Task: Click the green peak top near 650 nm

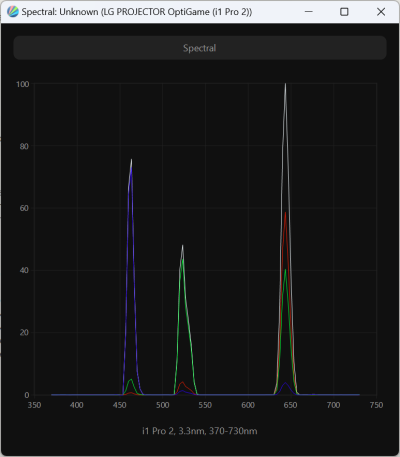Action: pyautogui.click(x=286, y=270)
